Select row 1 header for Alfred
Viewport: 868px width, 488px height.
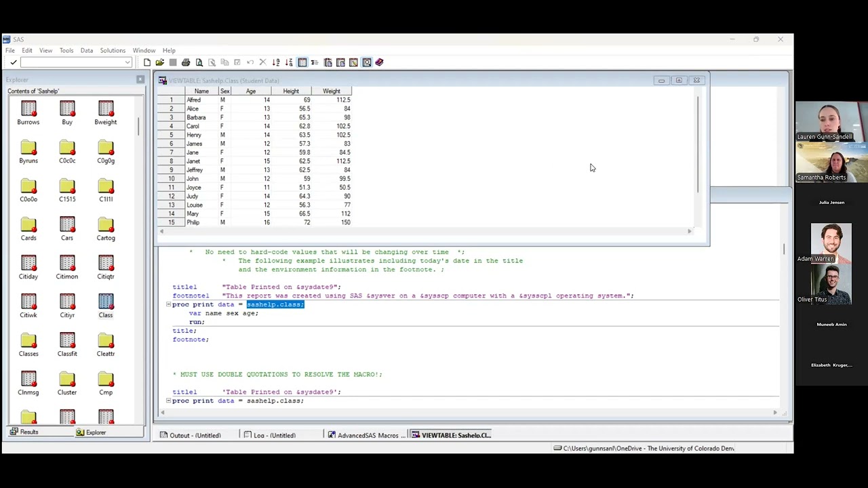[171, 100]
